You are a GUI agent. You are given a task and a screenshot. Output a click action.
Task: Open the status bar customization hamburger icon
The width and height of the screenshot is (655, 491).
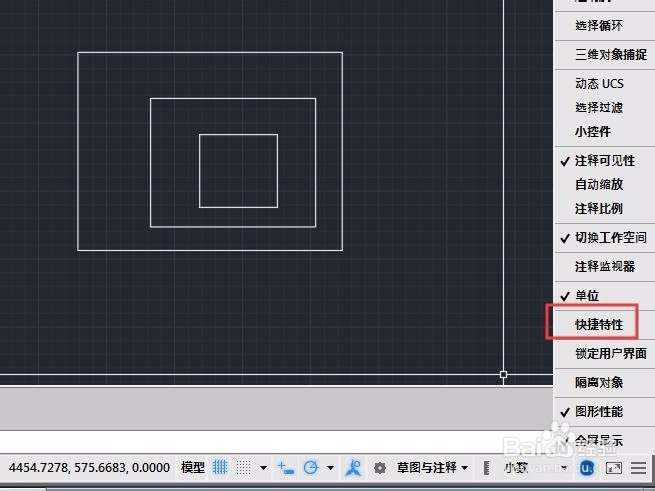point(638,468)
